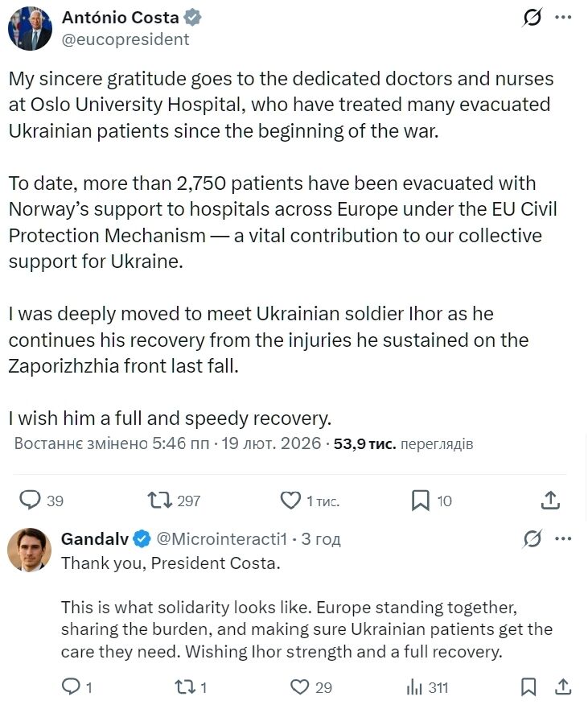Like António Costa's post
Screen dimensions: 588x709
point(290,500)
